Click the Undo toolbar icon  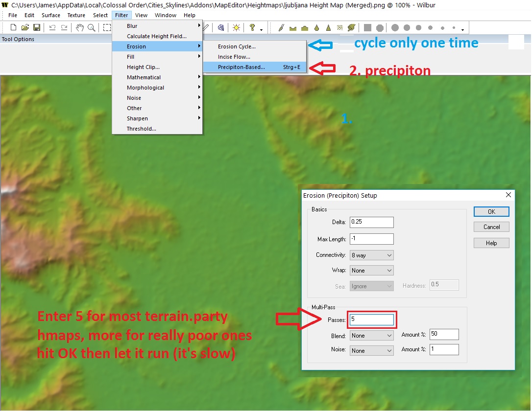[x=52, y=27]
